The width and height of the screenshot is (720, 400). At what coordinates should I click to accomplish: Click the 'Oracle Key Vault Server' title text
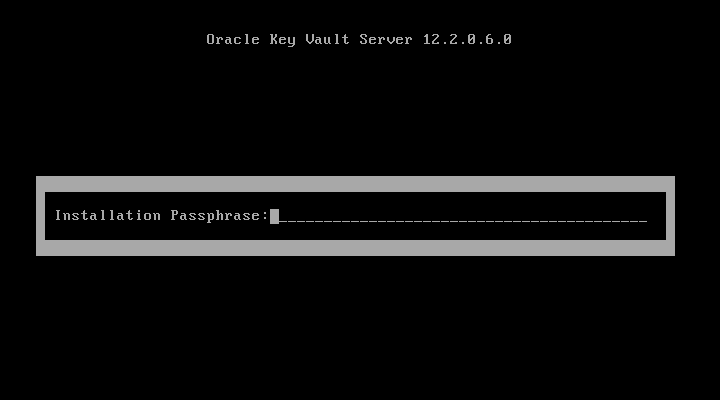(x=309, y=39)
